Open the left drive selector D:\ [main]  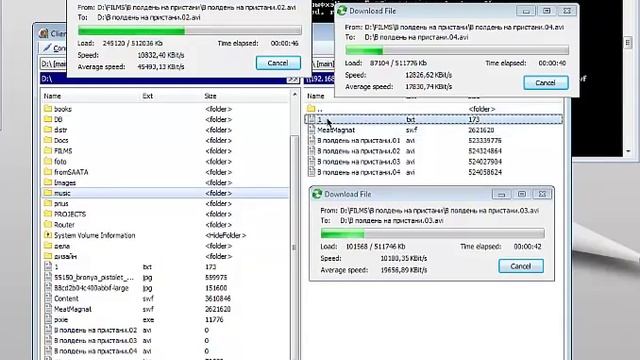53,64
